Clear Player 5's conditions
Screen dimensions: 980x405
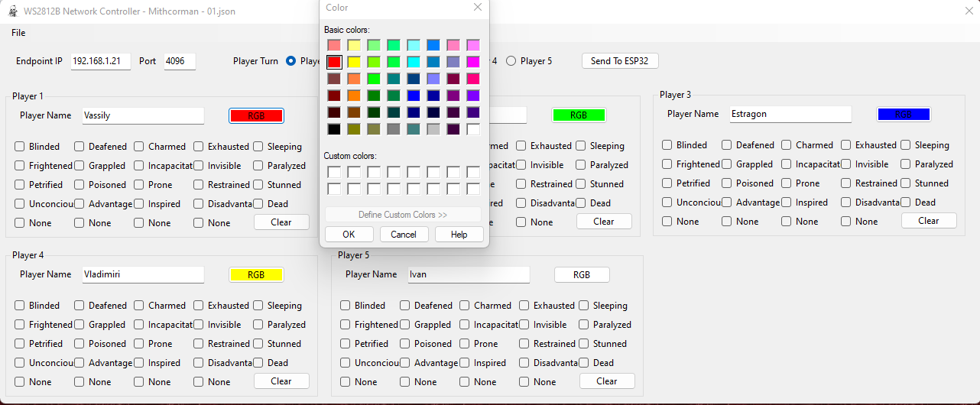point(607,381)
